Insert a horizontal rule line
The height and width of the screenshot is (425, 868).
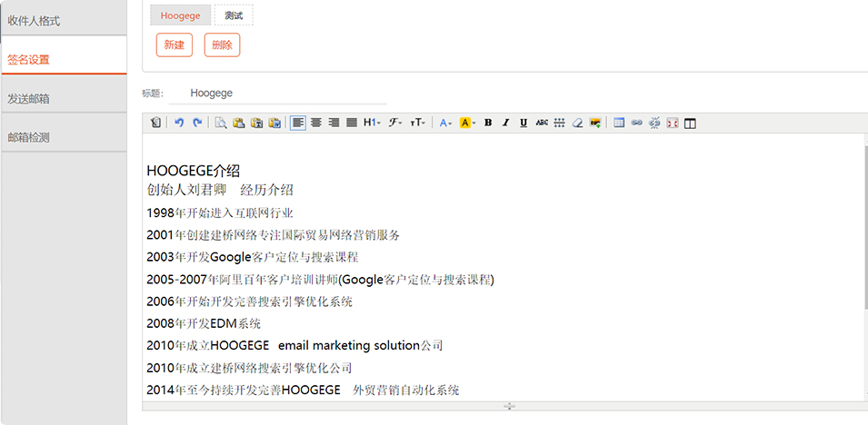559,123
